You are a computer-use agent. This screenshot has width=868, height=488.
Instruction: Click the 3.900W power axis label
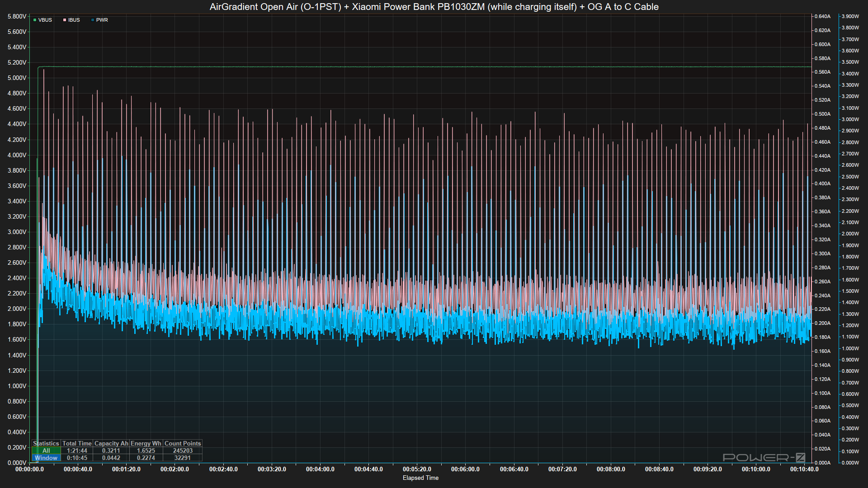850,16
